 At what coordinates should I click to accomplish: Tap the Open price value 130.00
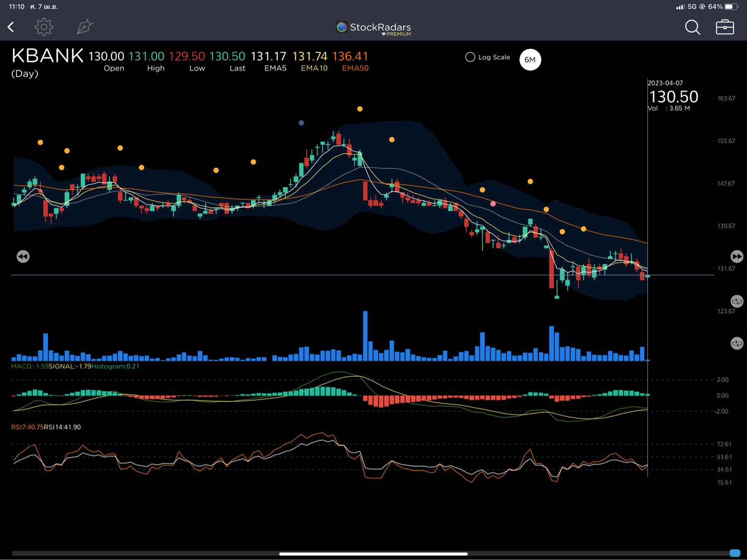pyautogui.click(x=106, y=56)
